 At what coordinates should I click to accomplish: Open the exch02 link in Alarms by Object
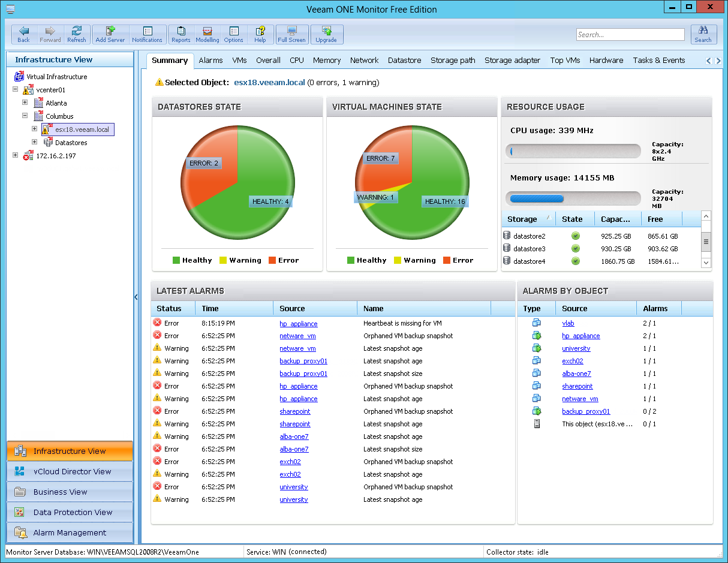(573, 361)
